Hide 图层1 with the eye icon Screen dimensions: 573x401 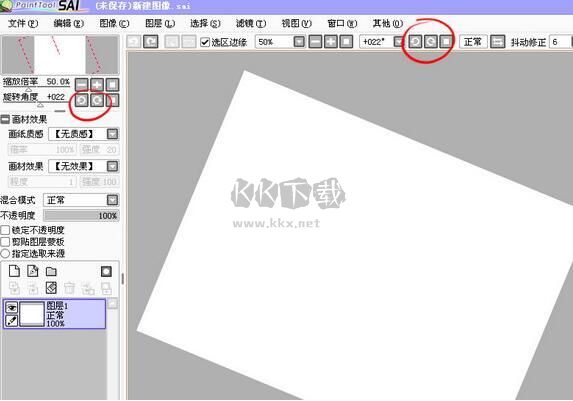coord(12,307)
